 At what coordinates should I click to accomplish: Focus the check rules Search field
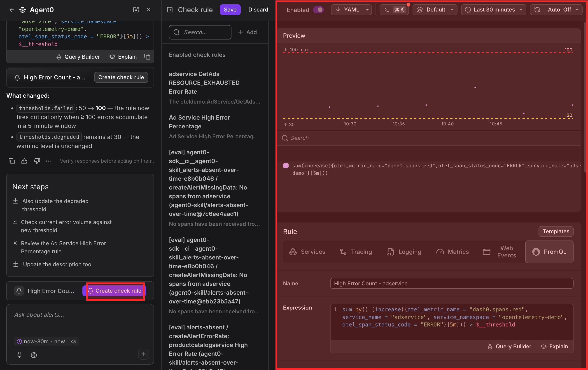click(x=200, y=32)
